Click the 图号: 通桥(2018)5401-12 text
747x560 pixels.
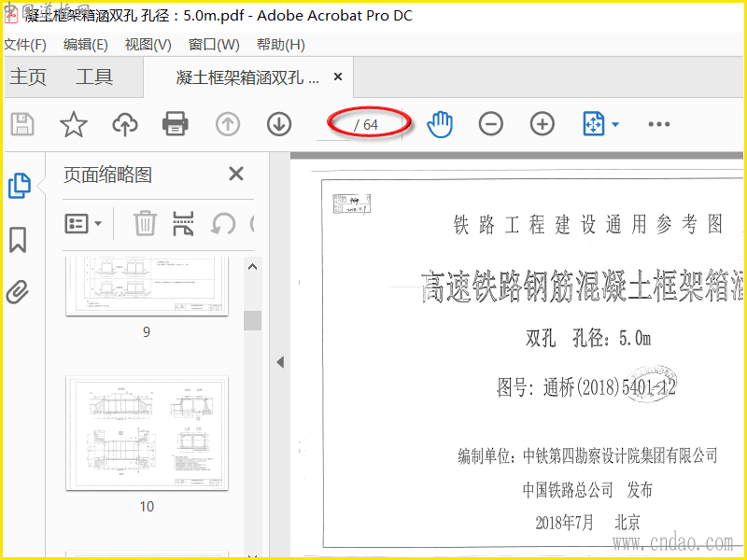[x=586, y=387]
